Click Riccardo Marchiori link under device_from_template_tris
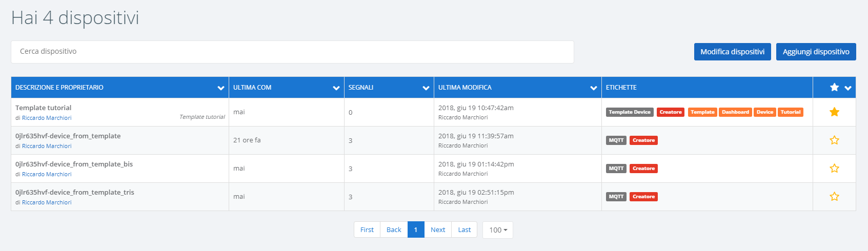Screen dimensions: 868x251 coord(47,202)
